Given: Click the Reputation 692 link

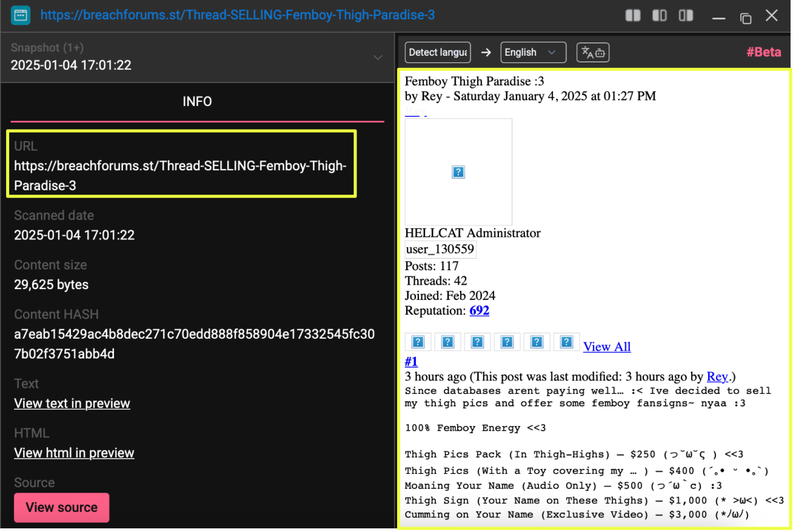Looking at the screenshot, I should tap(479, 311).
